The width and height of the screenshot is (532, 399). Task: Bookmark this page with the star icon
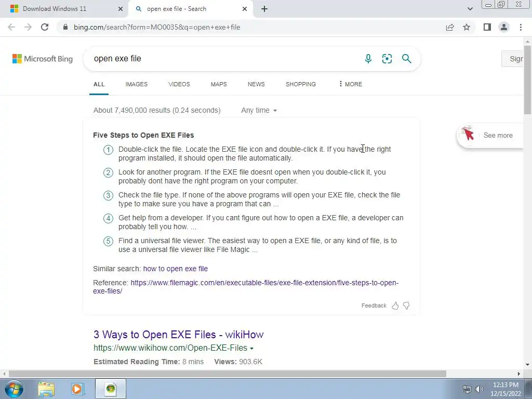467,27
